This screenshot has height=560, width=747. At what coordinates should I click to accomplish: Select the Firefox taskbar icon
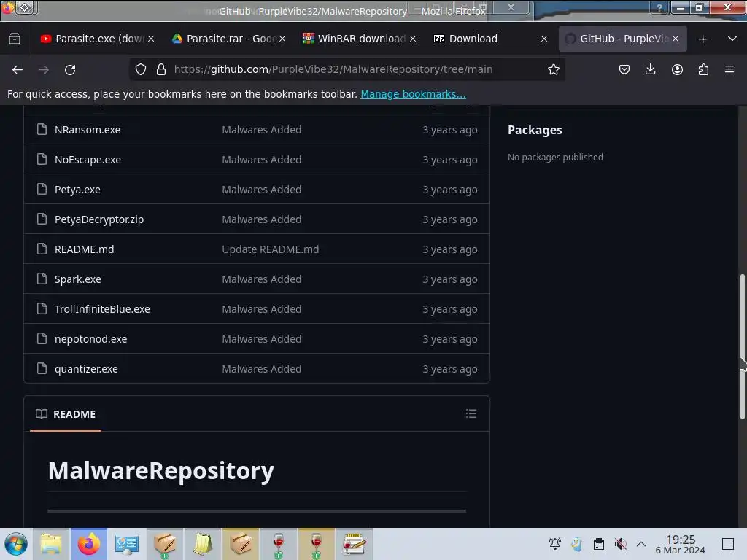89,544
